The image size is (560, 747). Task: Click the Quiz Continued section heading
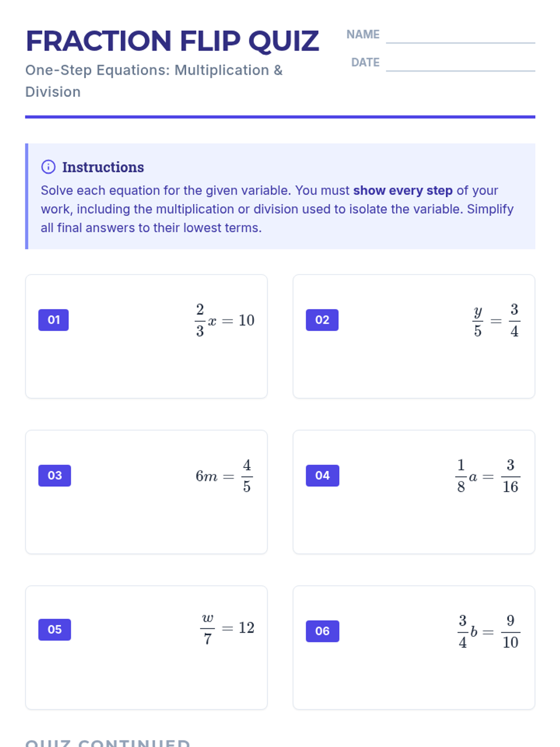[x=108, y=743]
